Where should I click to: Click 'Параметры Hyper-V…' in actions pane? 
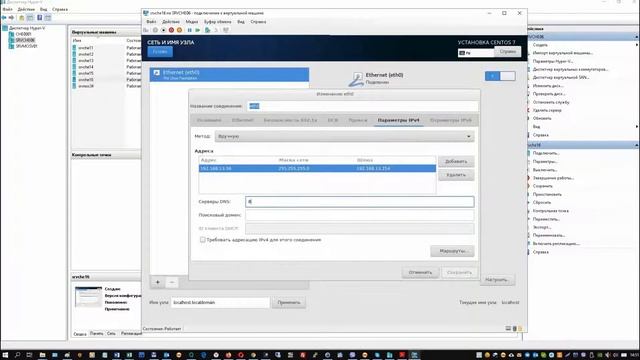pyautogui.click(x=553, y=61)
